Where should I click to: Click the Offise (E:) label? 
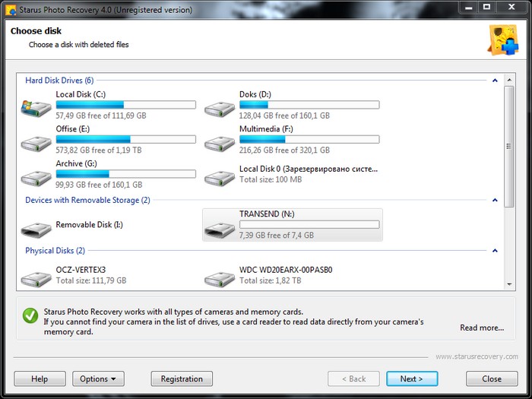pyautogui.click(x=73, y=129)
